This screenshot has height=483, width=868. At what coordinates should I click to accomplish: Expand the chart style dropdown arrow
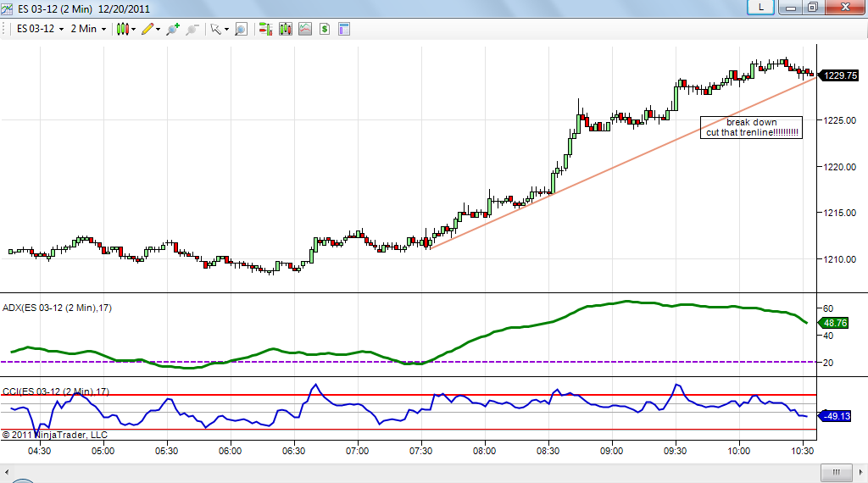[x=133, y=30]
